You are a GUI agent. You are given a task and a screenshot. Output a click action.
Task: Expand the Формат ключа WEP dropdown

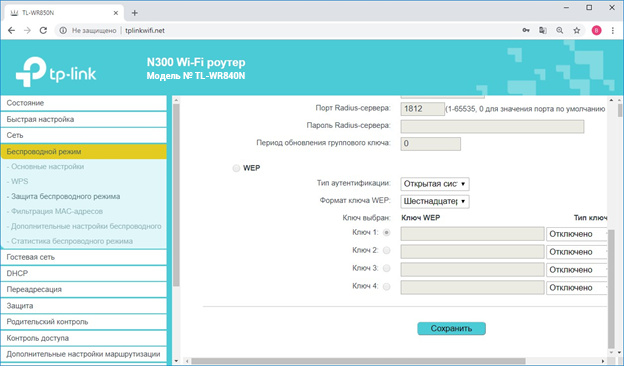pos(435,201)
